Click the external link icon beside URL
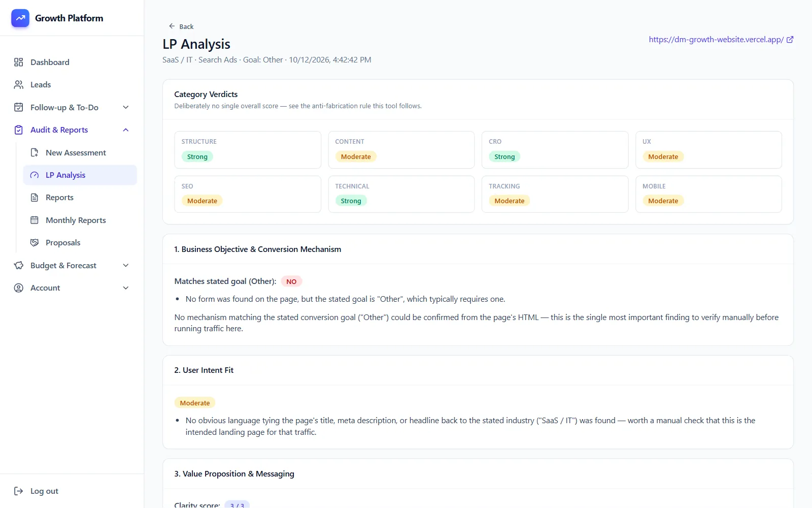The image size is (812, 508). tap(790, 40)
